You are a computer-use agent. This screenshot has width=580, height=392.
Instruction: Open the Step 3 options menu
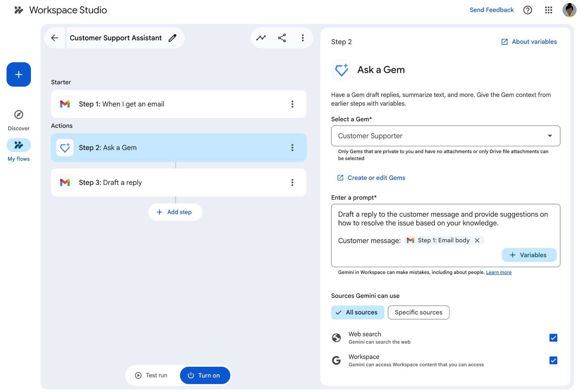click(x=292, y=183)
